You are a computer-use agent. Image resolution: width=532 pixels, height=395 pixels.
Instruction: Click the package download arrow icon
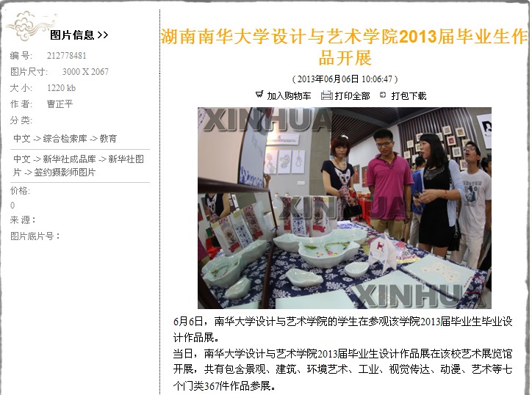coord(383,95)
